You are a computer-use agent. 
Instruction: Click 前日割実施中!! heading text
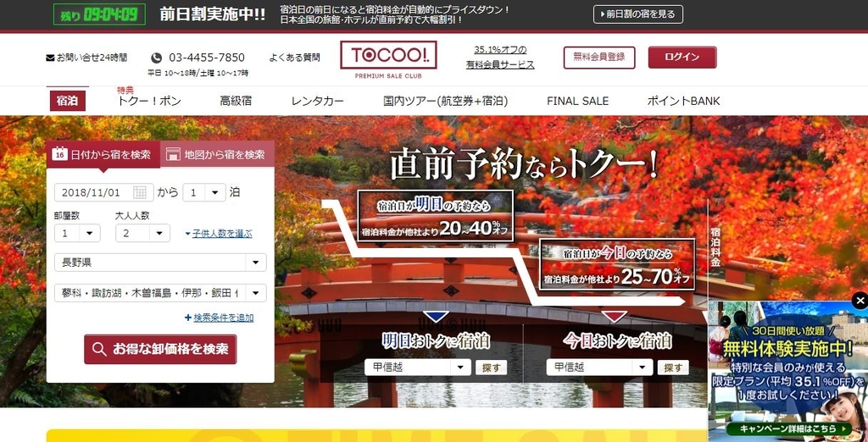point(213,14)
